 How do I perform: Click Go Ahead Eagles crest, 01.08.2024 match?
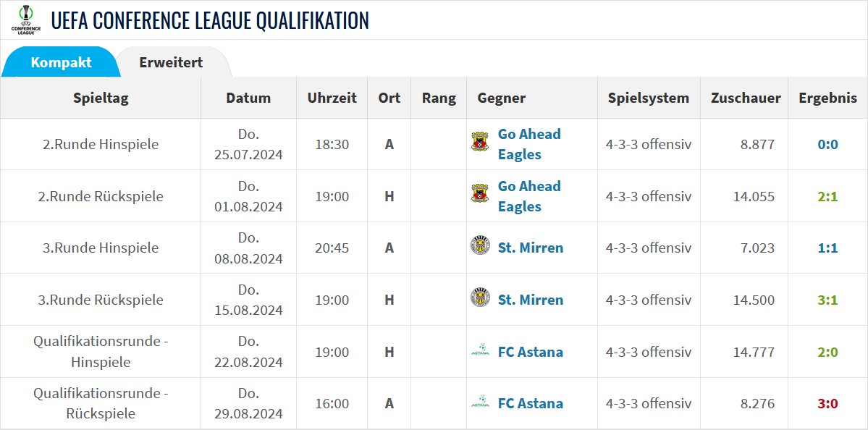coord(480,195)
